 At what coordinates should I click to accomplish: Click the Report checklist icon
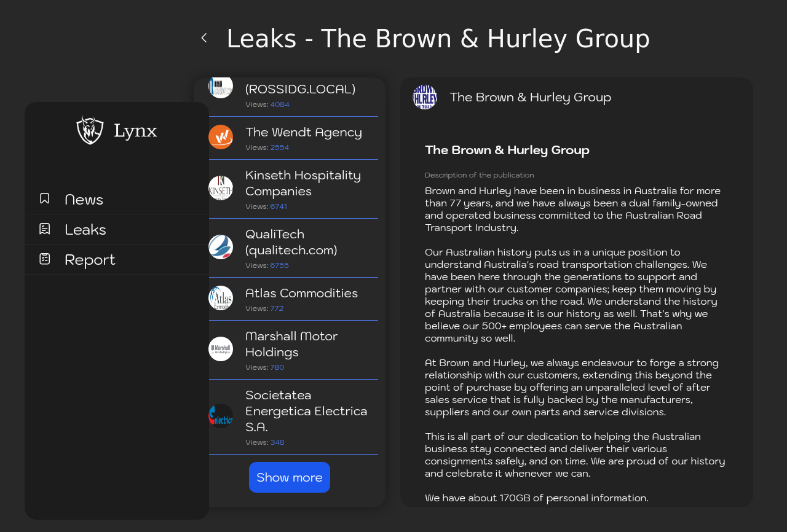44,259
